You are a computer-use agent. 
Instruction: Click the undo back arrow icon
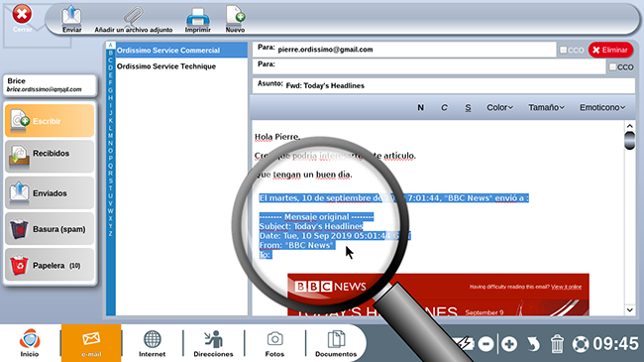[533, 344]
